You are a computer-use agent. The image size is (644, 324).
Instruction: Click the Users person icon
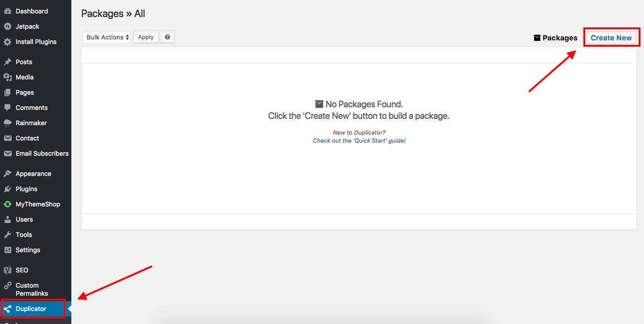pyautogui.click(x=8, y=219)
